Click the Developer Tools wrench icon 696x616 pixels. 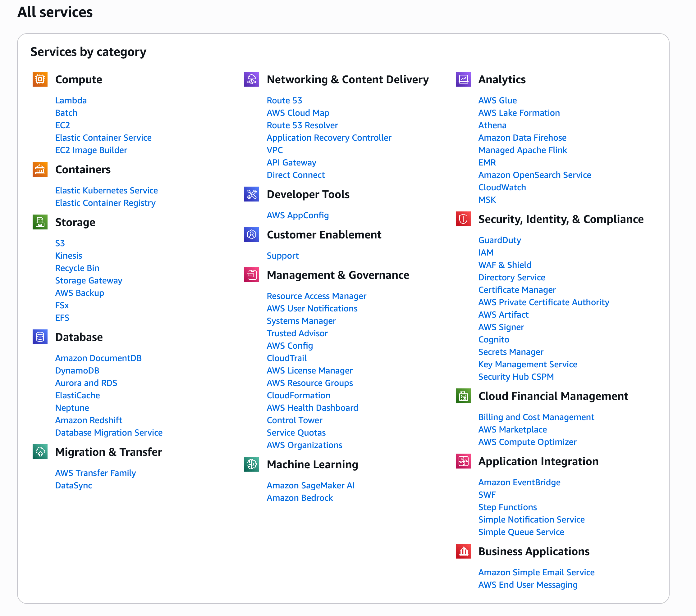(252, 194)
